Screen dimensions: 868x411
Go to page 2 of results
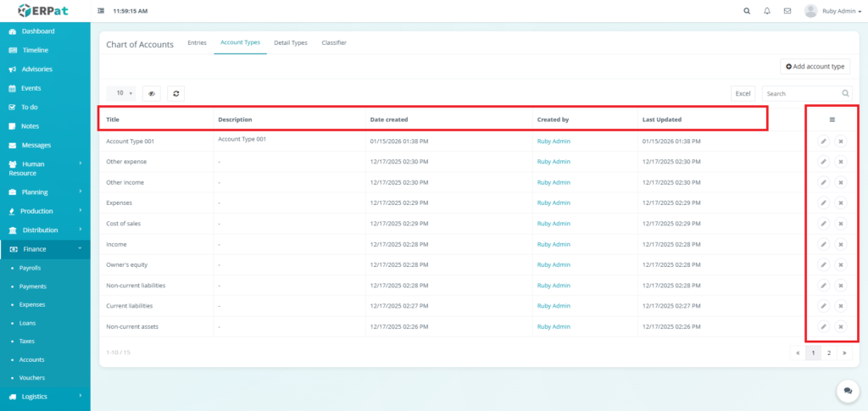pos(828,352)
